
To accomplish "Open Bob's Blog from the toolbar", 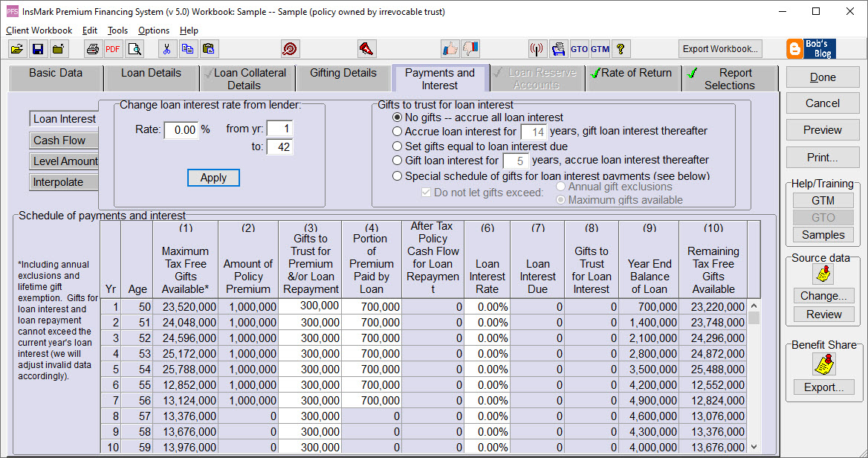I will coord(810,48).
